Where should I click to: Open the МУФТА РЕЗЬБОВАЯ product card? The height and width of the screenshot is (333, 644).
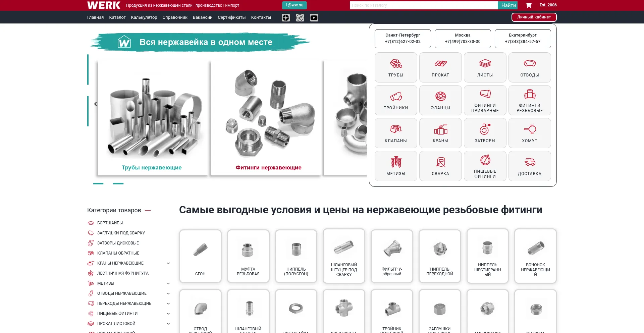[x=248, y=256]
